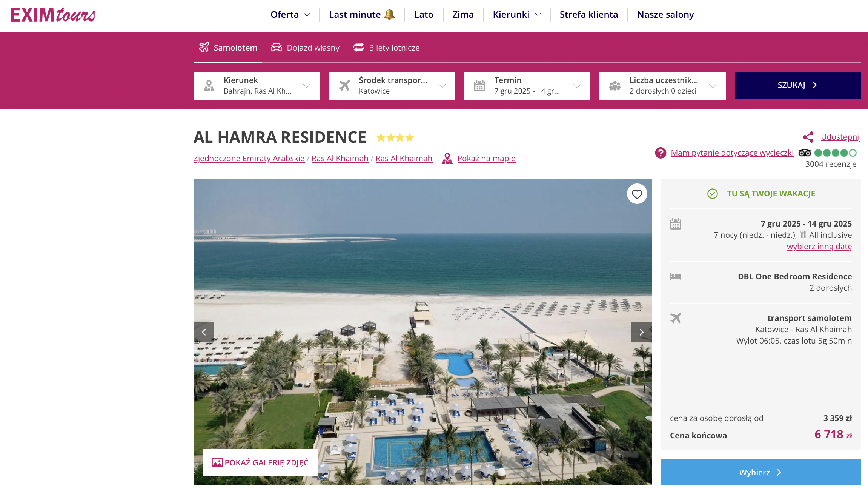Open POKAŻ GALERIĘ ZDJĘĆ photo gallery
868x490 pixels.
(260, 462)
